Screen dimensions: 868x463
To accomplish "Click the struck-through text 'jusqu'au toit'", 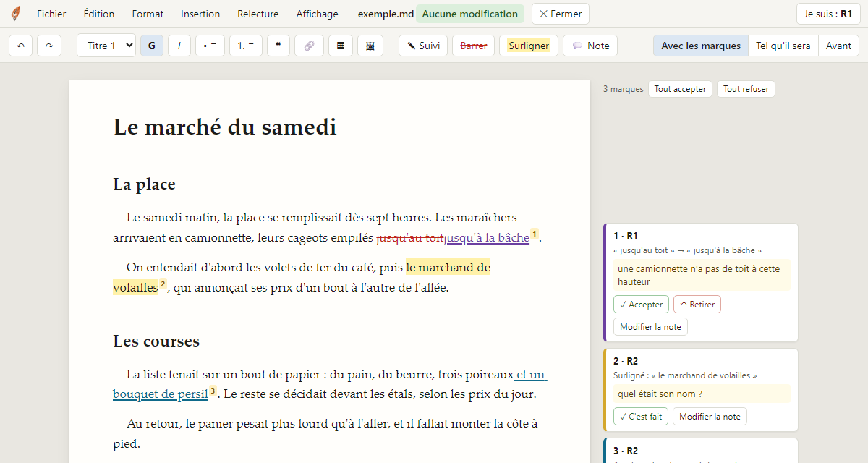I will [x=410, y=238].
